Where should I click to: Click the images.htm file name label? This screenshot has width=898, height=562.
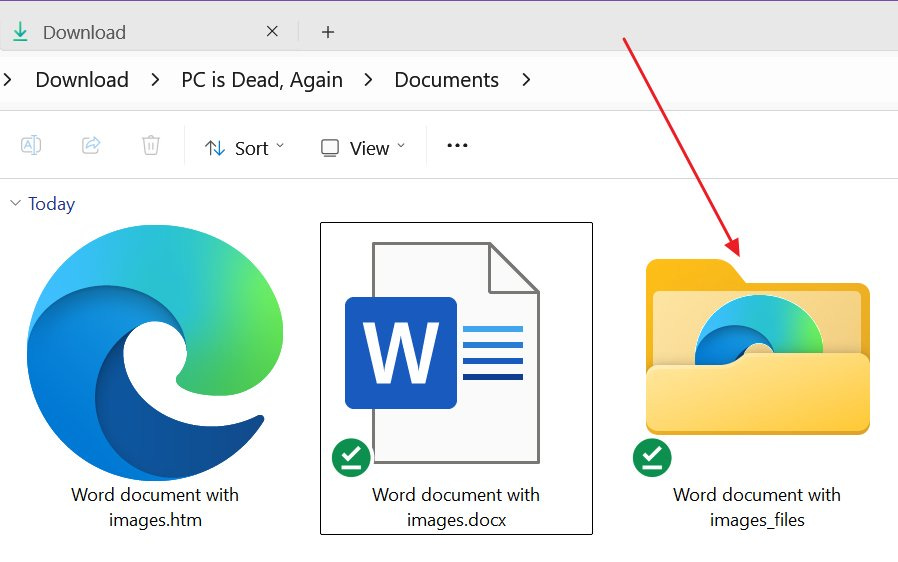click(x=155, y=507)
